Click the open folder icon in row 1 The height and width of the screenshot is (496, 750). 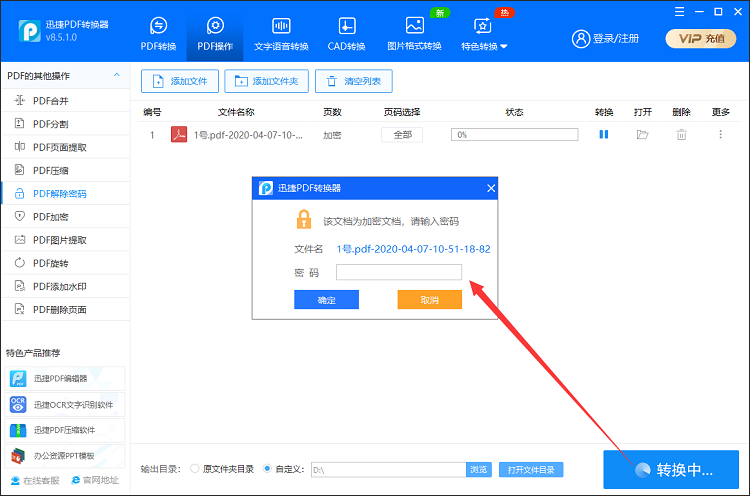642,134
